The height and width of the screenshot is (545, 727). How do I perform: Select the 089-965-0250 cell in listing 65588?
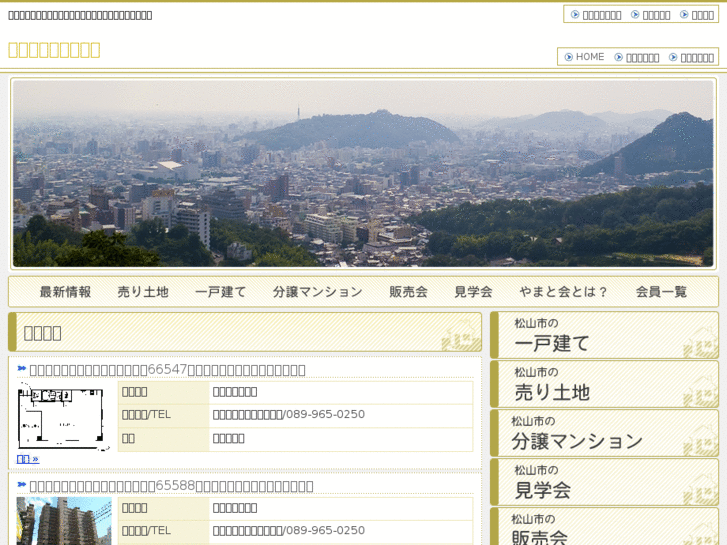tap(341, 531)
